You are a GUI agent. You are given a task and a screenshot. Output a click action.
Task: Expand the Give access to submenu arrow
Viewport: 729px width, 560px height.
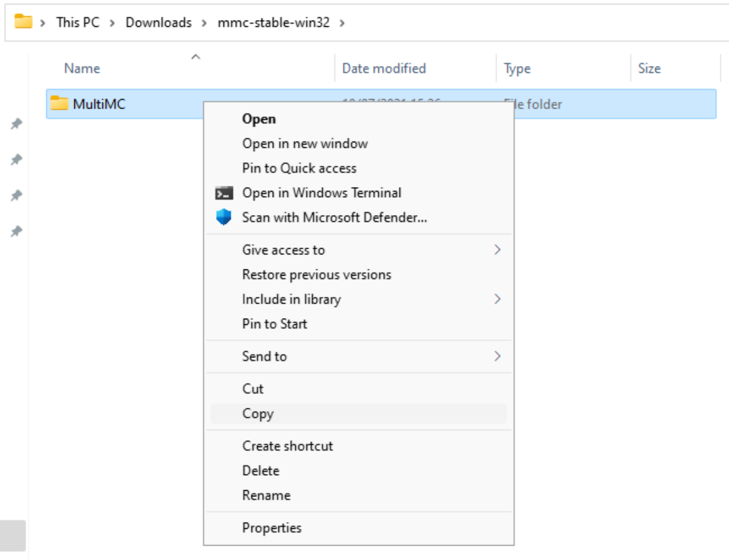497,250
